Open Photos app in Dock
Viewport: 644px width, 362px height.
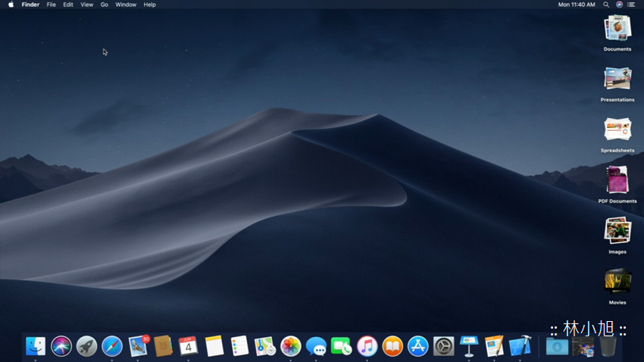tap(291, 346)
